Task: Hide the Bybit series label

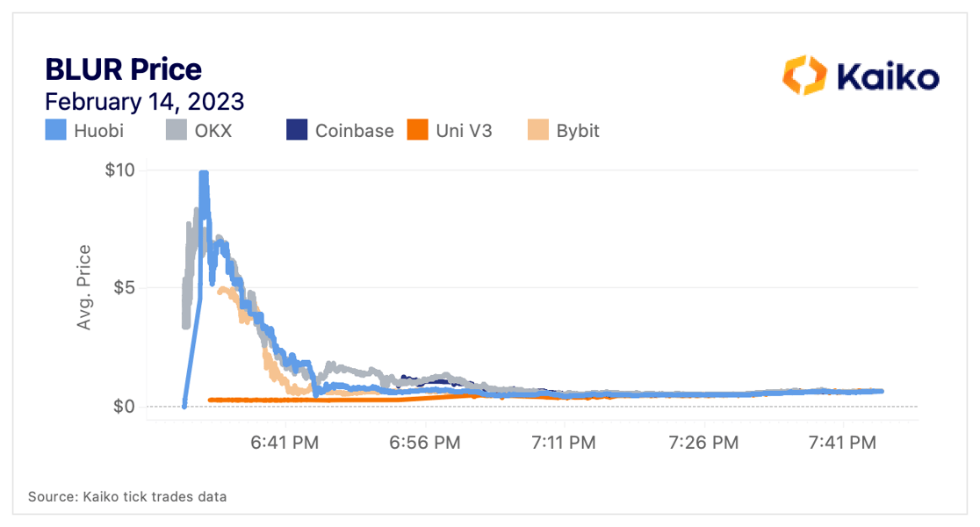Action: [x=578, y=131]
